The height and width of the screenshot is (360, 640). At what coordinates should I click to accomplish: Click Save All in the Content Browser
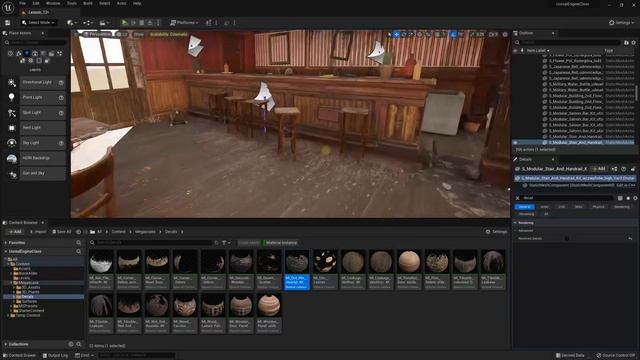click(62, 232)
